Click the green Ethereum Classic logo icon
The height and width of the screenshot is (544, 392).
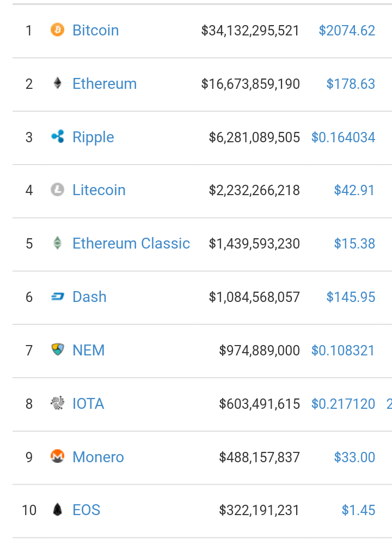tap(58, 243)
